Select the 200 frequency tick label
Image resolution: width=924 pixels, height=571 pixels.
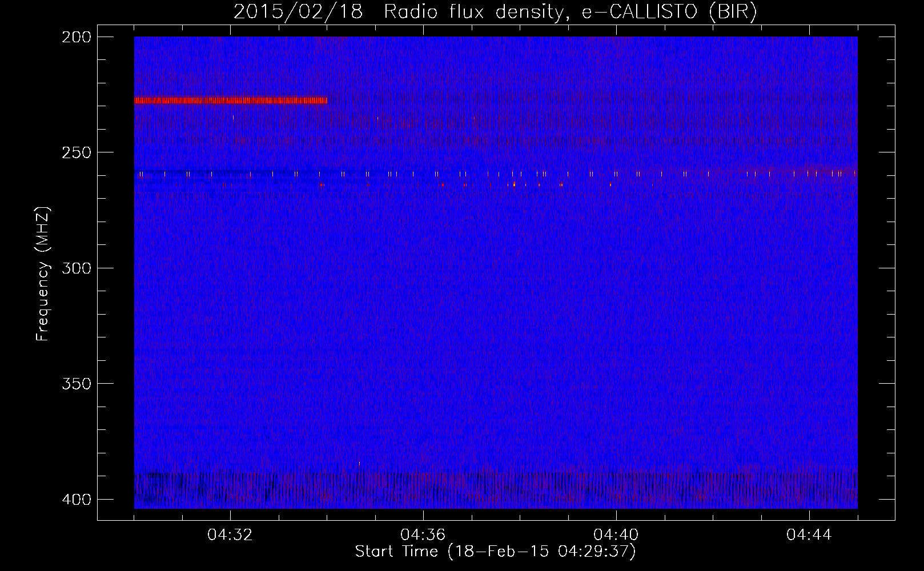(x=76, y=37)
